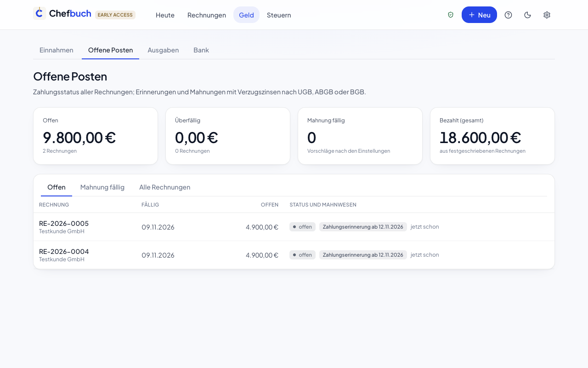Click 'jetzt schon' for RE-2026-0005

(x=425, y=227)
